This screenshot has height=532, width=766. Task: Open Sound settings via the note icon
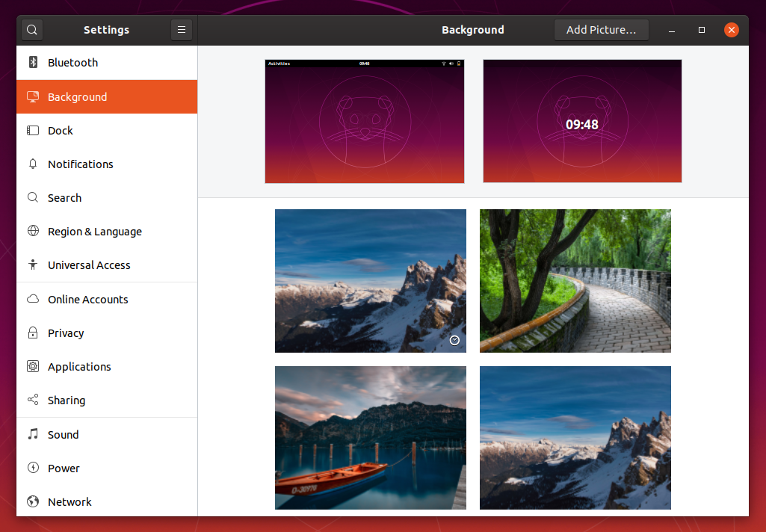[33, 434]
